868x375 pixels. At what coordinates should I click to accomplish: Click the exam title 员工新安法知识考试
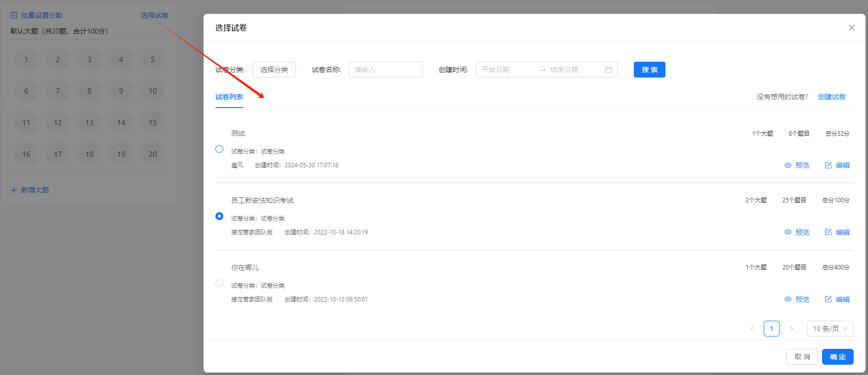[262, 200]
